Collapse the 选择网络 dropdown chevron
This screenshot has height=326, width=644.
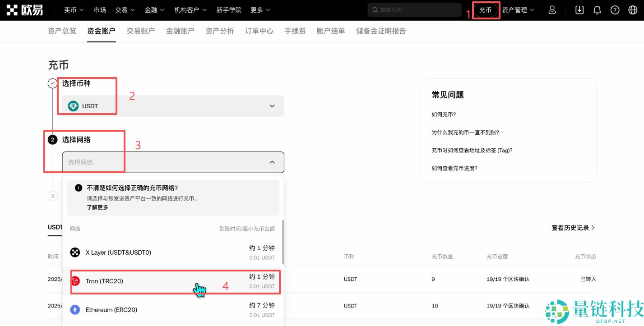click(272, 162)
